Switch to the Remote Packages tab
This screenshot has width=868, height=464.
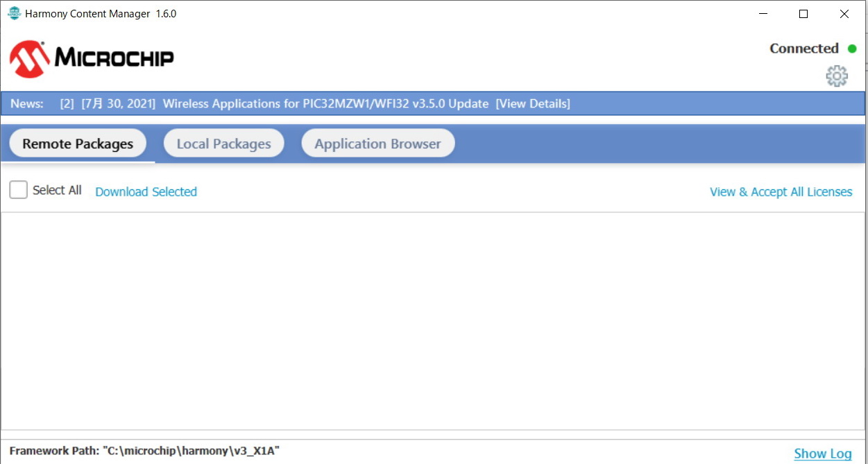[78, 144]
